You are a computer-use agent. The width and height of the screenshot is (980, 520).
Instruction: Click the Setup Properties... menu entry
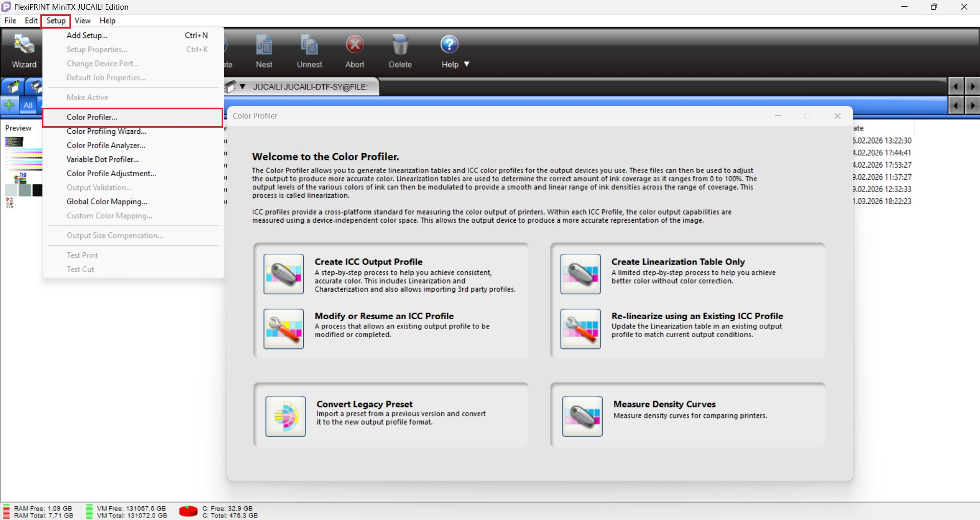pyautogui.click(x=134, y=50)
